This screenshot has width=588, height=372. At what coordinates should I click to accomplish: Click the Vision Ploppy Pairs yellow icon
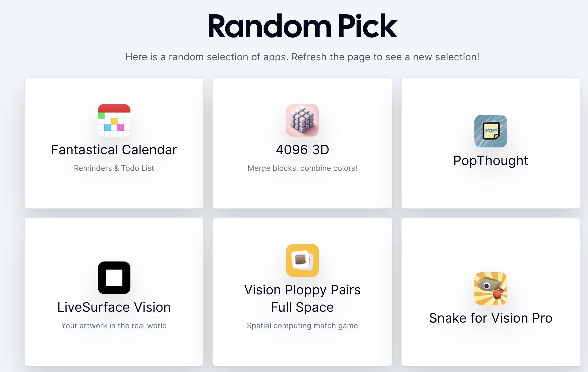302,260
